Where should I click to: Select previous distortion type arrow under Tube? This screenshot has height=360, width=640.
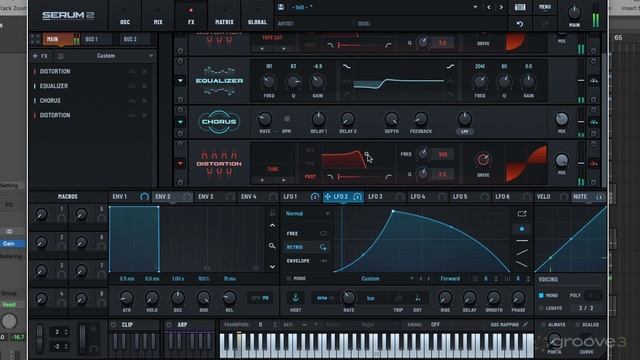click(262, 180)
